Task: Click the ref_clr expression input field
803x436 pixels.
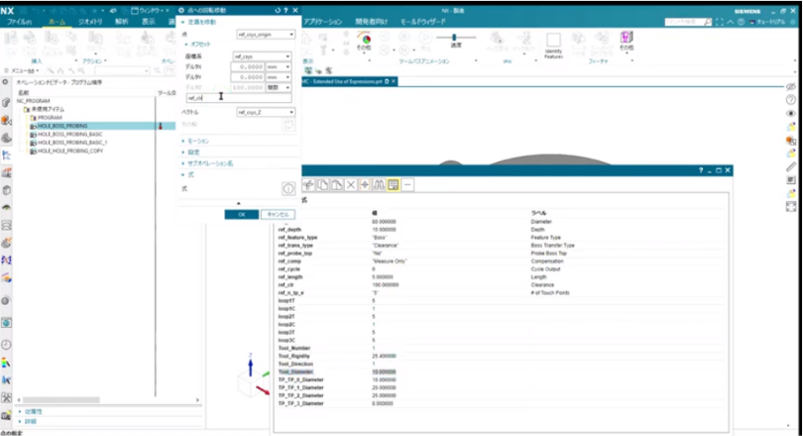Action: (x=238, y=98)
